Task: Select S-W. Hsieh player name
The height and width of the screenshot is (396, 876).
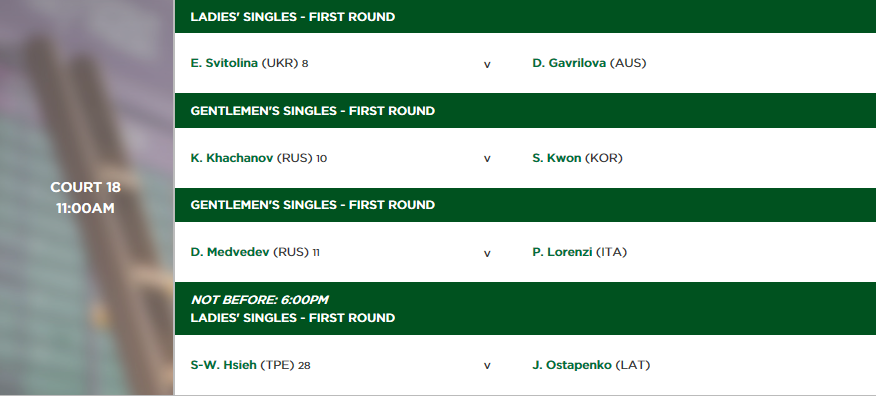Action: tap(223, 365)
